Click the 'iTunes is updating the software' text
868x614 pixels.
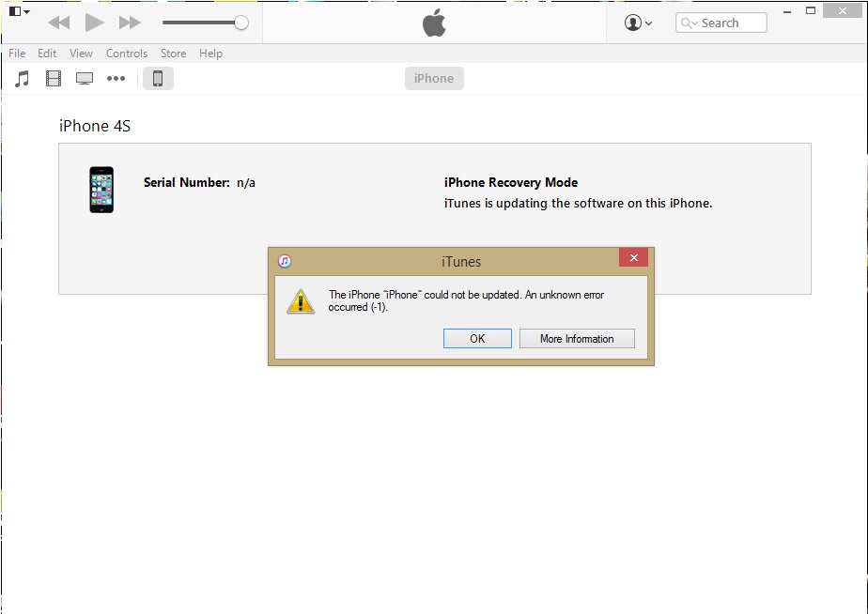point(578,204)
